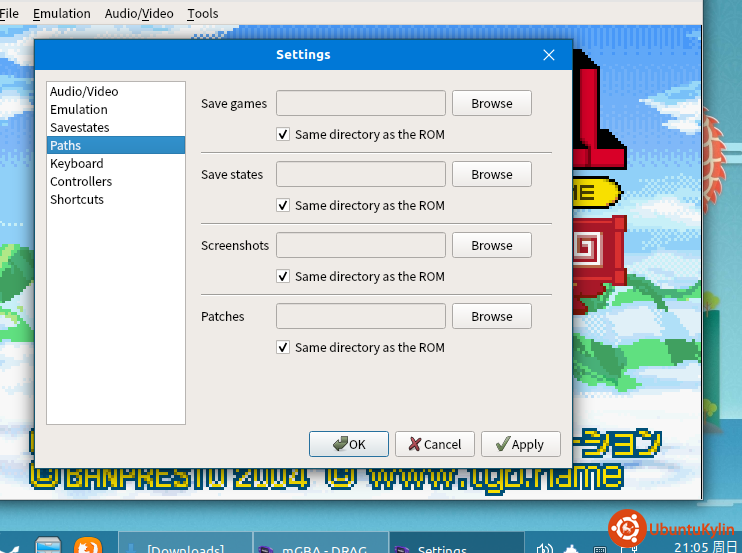The width and height of the screenshot is (742, 553).
Task: Click the Screenshots path field
Action: click(361, 245)
